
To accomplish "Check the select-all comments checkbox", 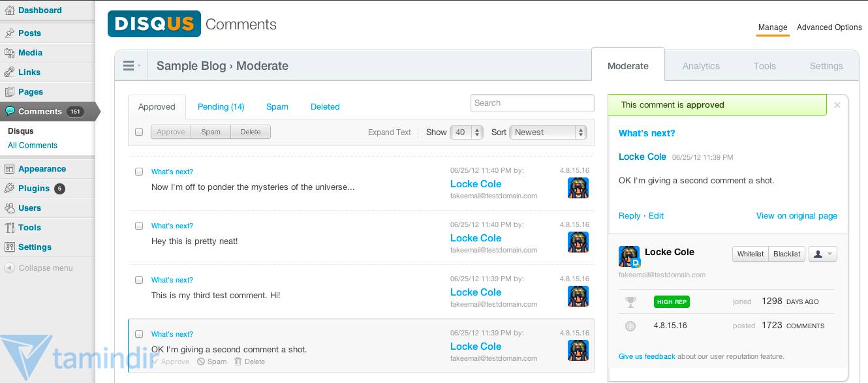I will 139,131.
